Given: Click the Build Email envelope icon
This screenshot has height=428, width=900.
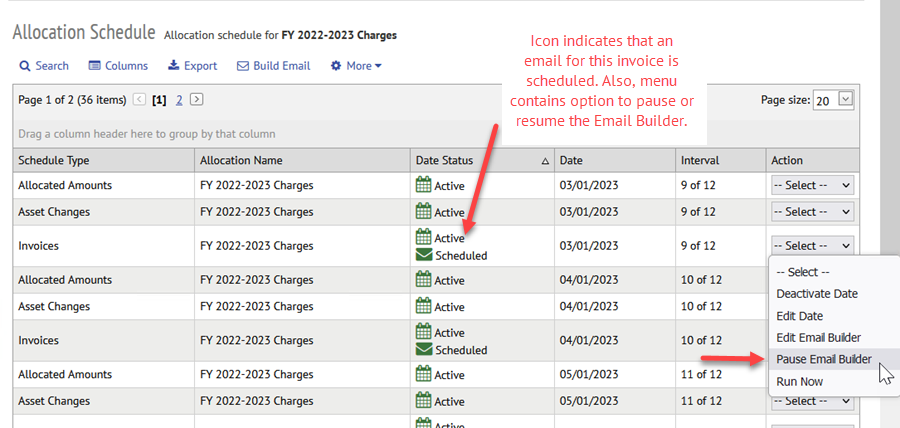Looking at the screenshot, I should point(243,66).
